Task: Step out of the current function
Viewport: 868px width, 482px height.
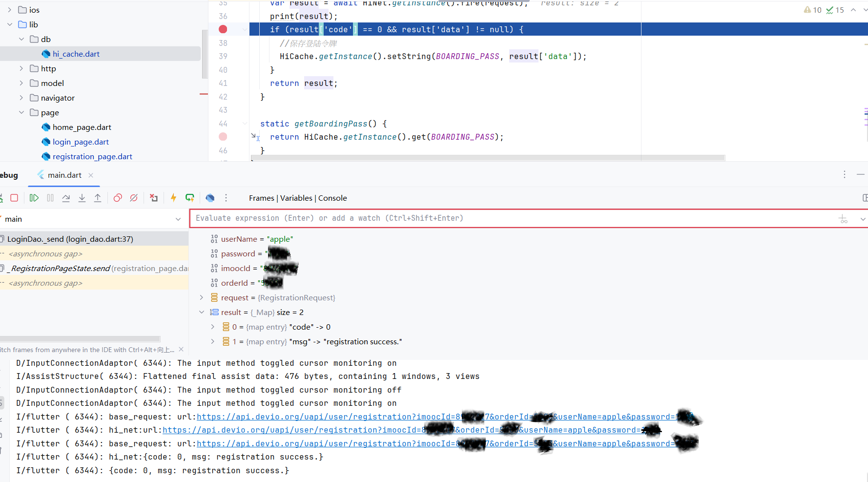Action: (x=98, y=198)
